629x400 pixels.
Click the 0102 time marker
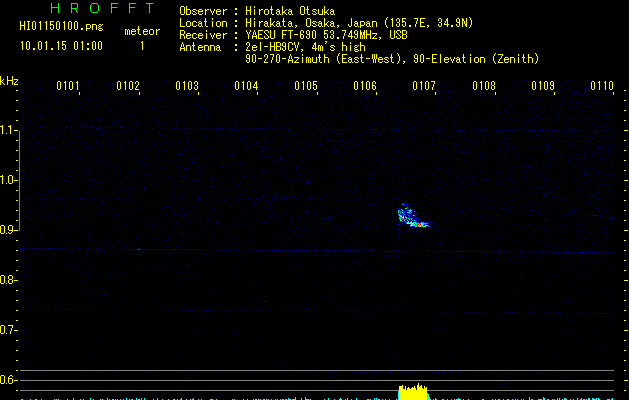(x=128, y=86)
